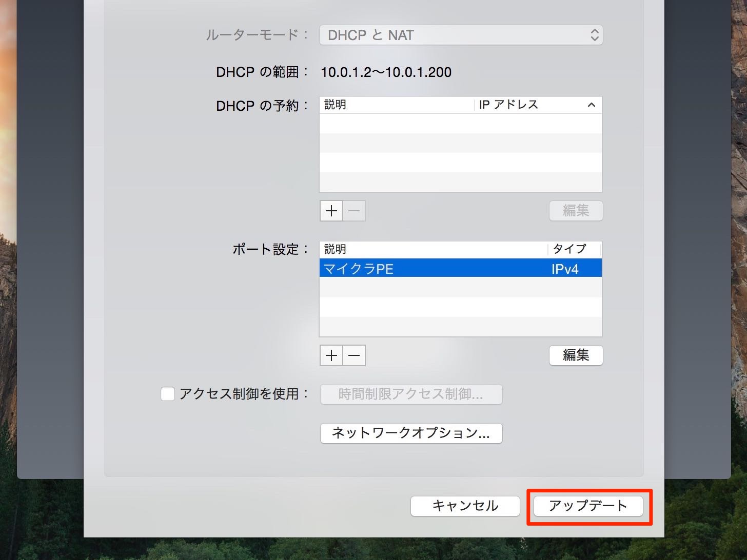The height and width of the screenshot is (560, 747).
Task: Click アップデート button
Action: pos(588,506)
